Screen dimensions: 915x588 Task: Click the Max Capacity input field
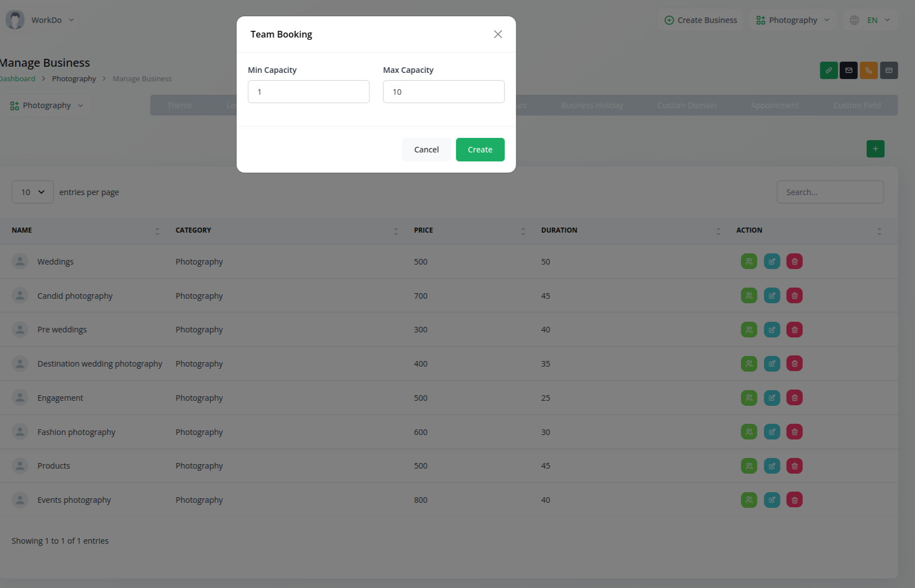[444, 92]
